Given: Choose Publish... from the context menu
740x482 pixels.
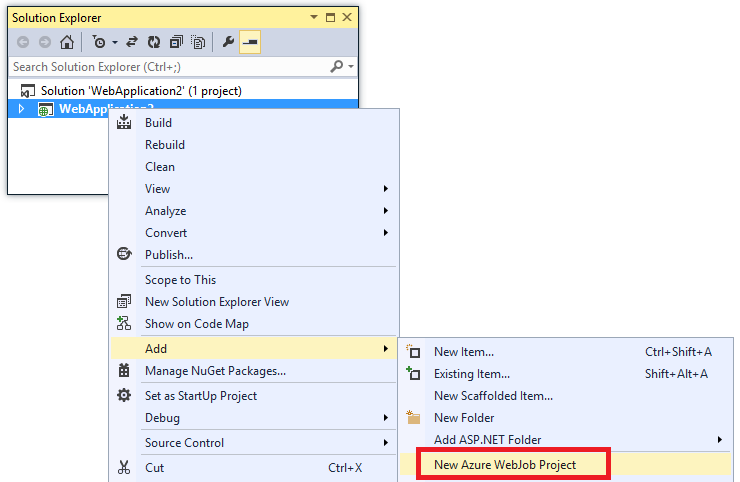Looking at the screenshot, I should 254,255.
